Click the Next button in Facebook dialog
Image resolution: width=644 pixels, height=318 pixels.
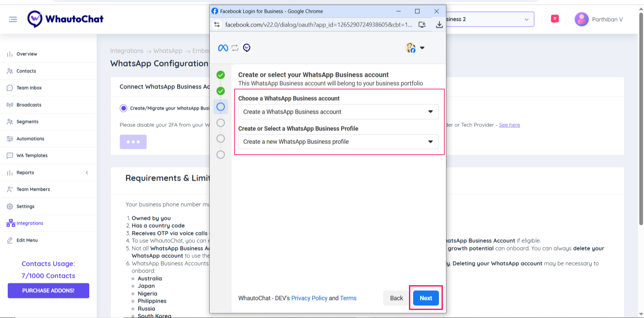(426, 298)
